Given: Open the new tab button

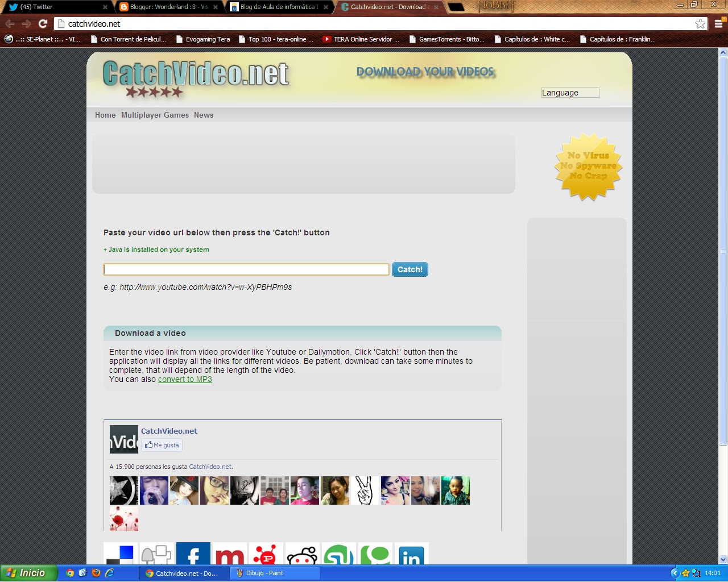Looking at the screenshot, I should pos(456,7).
